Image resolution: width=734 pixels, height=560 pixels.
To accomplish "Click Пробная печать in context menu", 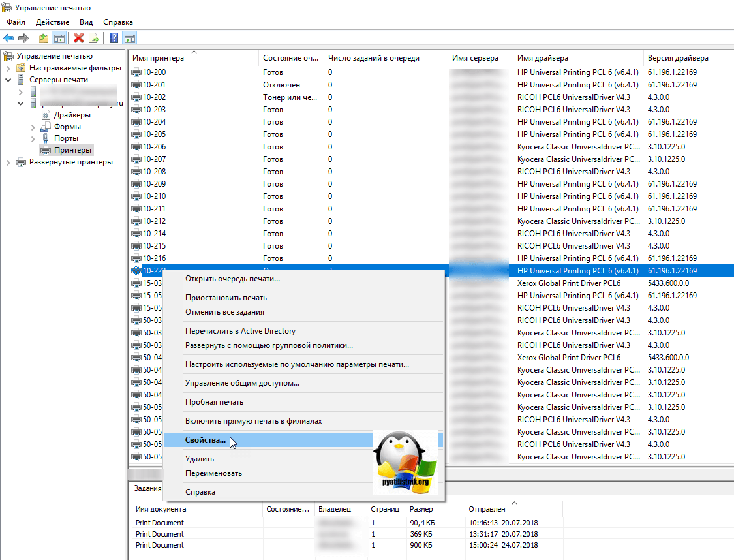I will (214, 403).
